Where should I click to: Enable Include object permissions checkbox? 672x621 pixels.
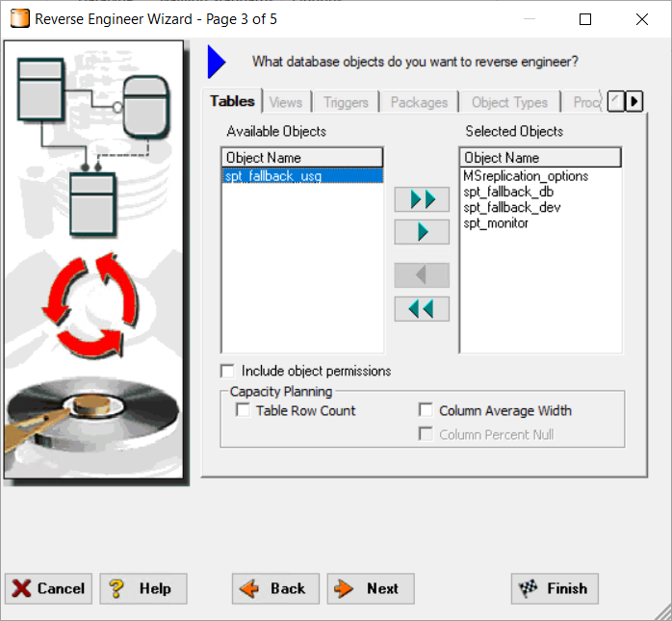coord(227,371)
